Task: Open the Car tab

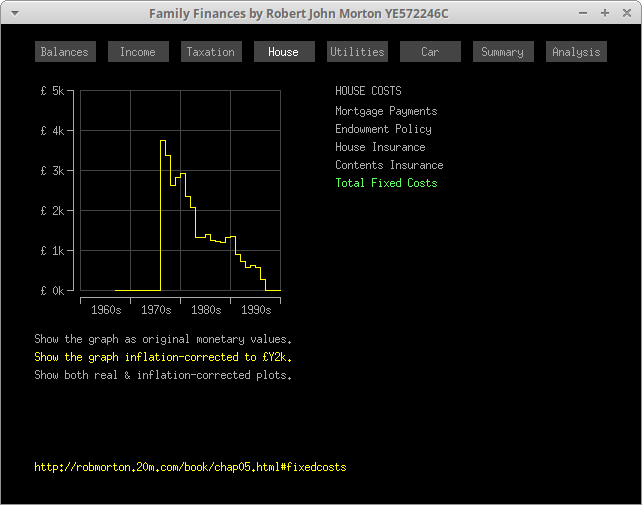Action: pyautogui.click(x=430, y=52)
